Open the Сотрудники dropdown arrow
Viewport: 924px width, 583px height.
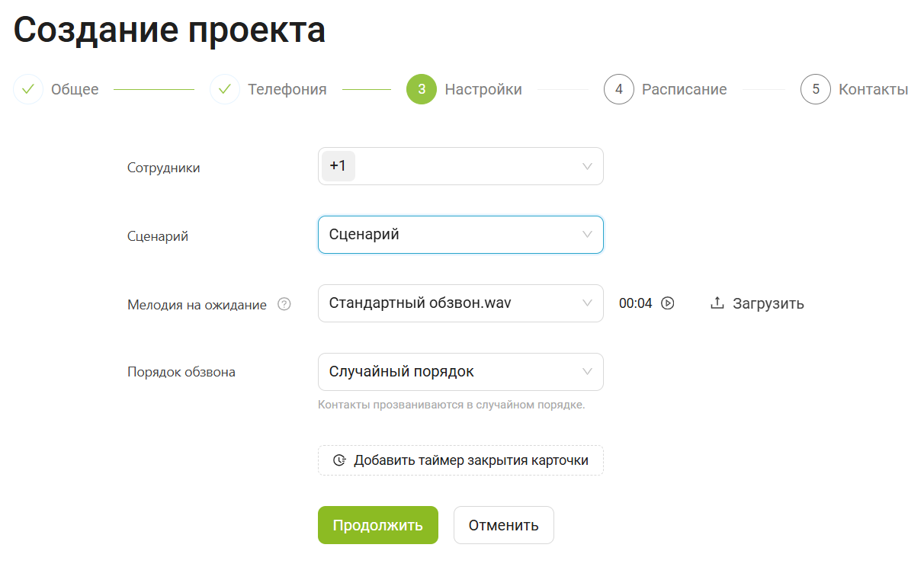point(587,166)
